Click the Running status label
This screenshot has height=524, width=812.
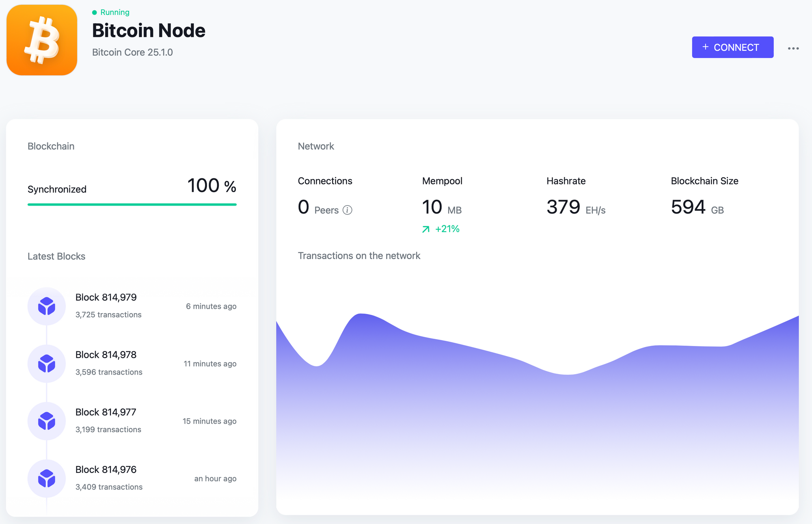coord(115,13)
